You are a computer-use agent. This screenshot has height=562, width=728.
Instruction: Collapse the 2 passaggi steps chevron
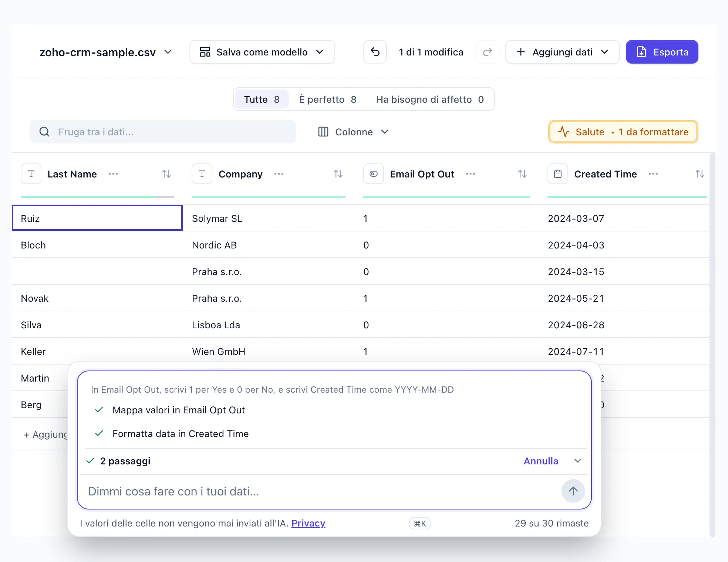pyautogui.click(x=578, y=461)
